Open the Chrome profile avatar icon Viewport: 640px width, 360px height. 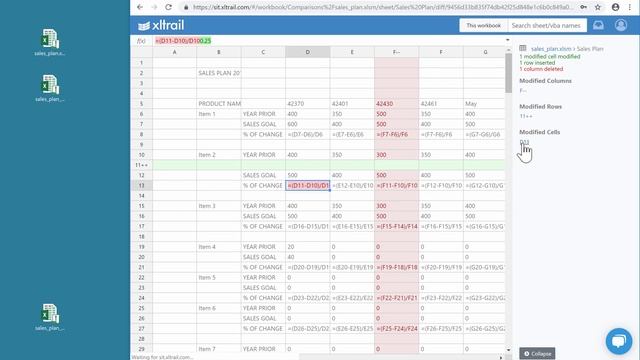click(x=616, y=7)
